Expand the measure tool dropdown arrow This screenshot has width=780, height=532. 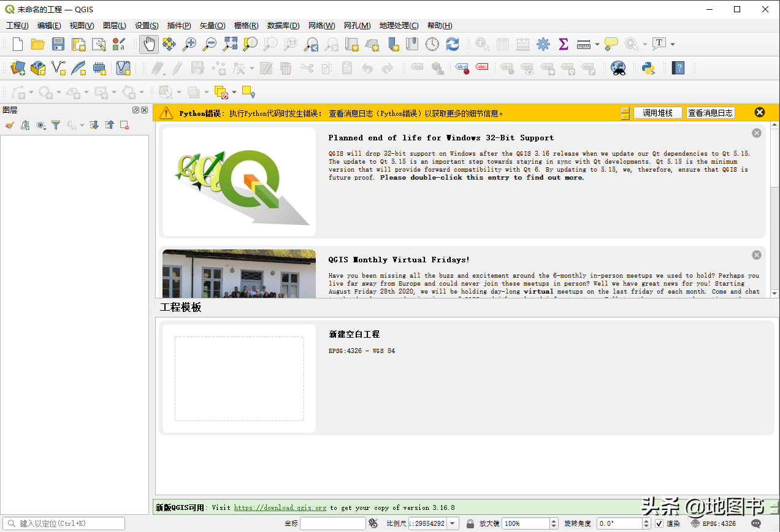point(597,44)
